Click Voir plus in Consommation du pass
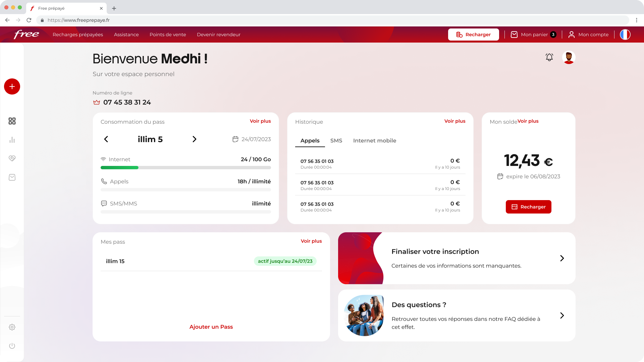Viewport: 644px width, 362px height. (260, 121)
